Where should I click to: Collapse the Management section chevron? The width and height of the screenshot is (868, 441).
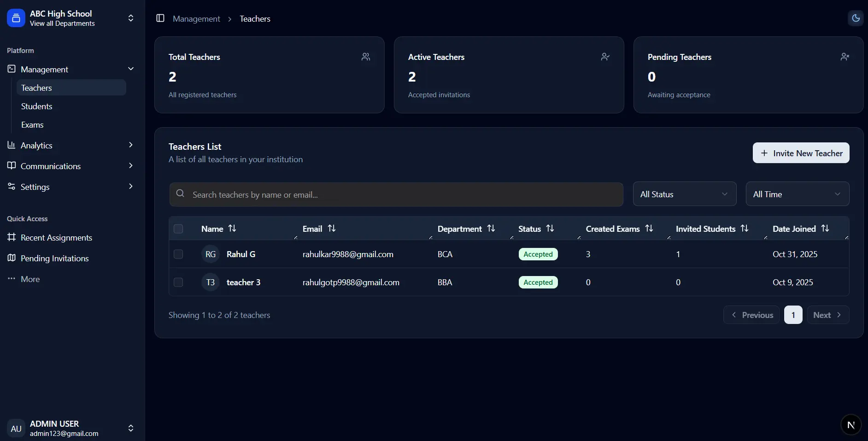[131, 69]
